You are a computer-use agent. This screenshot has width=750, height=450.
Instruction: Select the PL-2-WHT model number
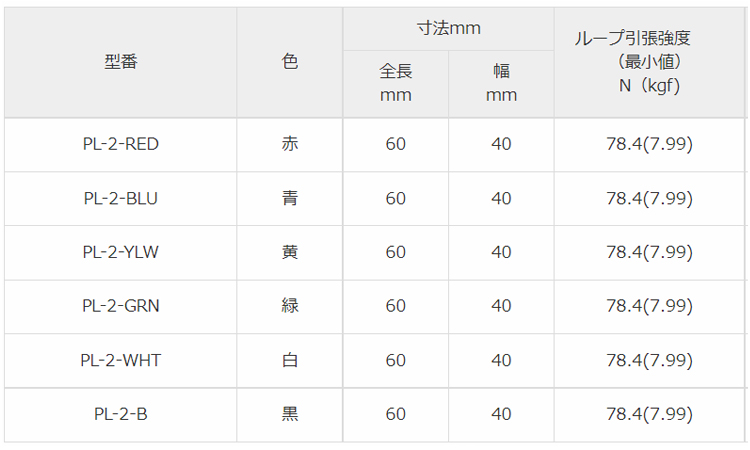[x=120, y=360]
